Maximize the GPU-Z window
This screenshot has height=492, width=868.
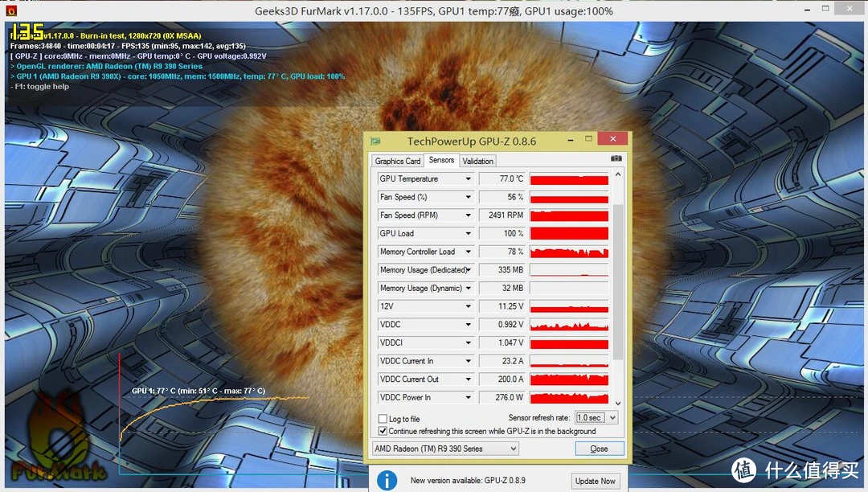588,139
